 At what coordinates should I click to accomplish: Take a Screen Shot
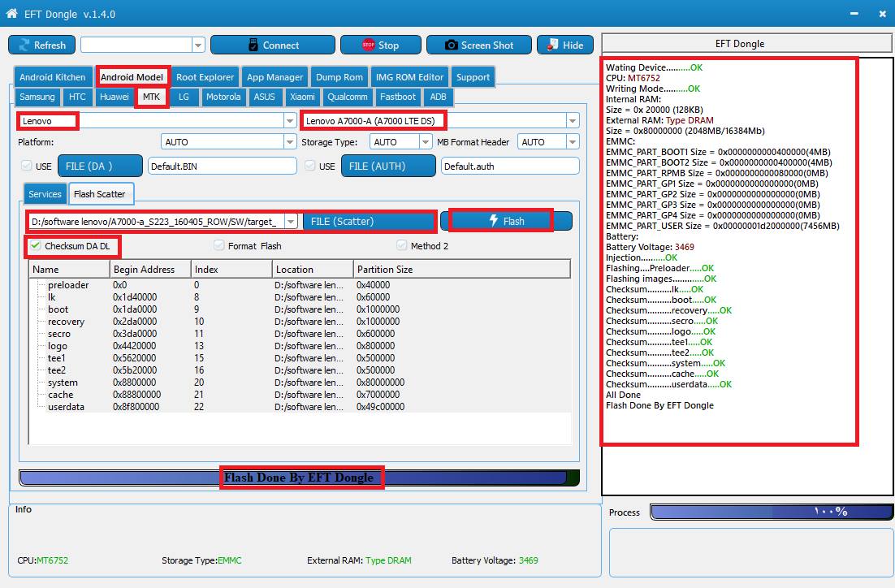(479, 45)
